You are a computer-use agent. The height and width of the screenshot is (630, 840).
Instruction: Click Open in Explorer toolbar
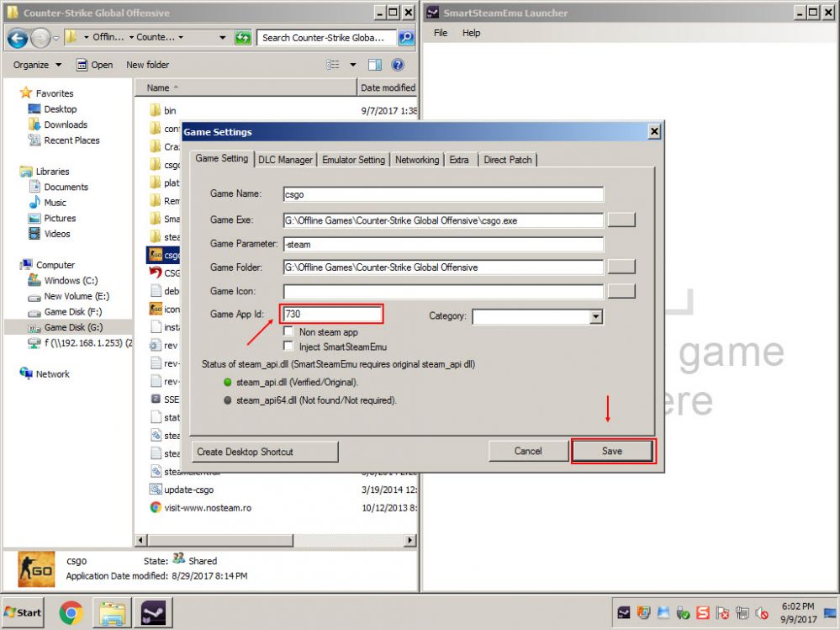[95, 65]
